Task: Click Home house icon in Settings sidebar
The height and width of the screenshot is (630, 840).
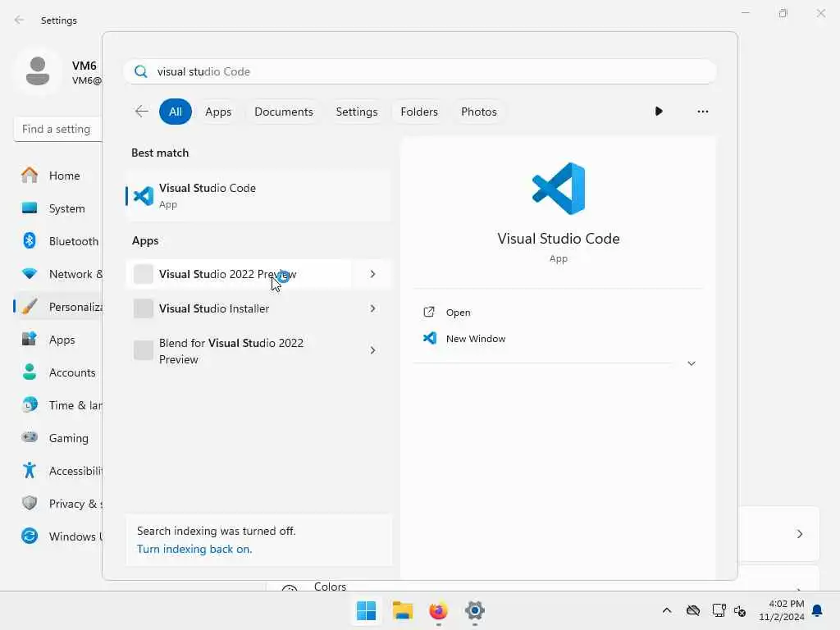Action: click(x=30, y=176)
